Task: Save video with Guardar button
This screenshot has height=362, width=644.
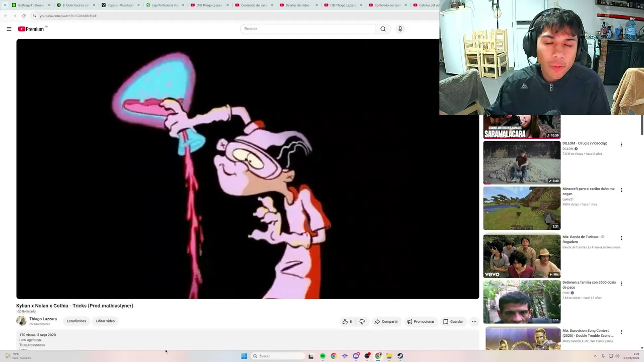Action: [x=453, y=322]
